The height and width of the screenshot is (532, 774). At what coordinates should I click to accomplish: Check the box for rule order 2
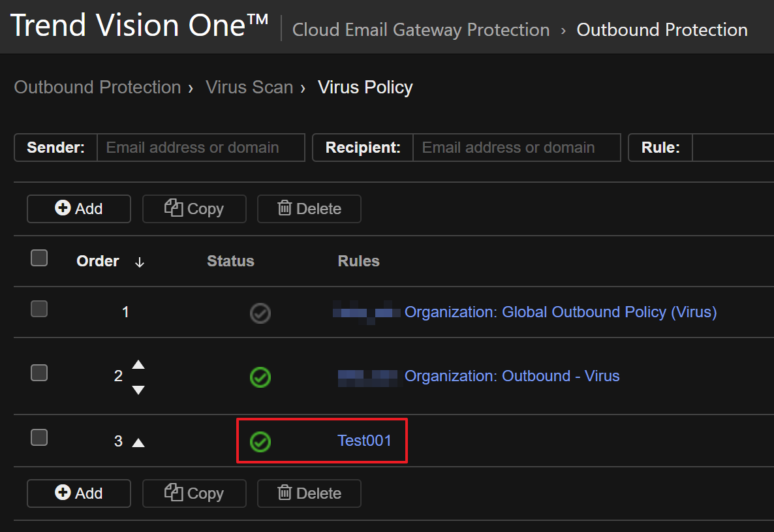(x=39, y=373)
